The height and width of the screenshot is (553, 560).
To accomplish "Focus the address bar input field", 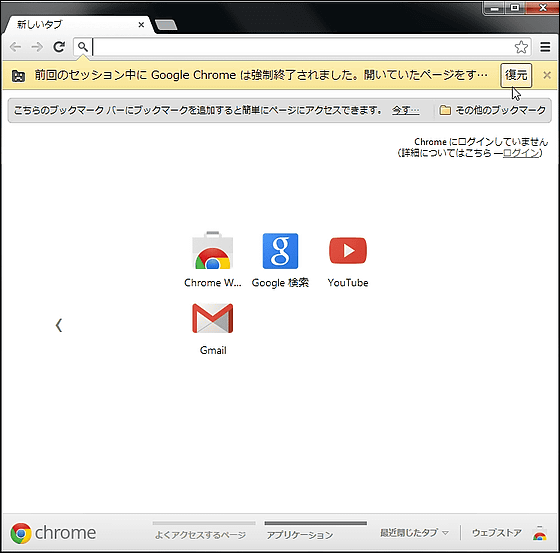I will coord(303,47).
